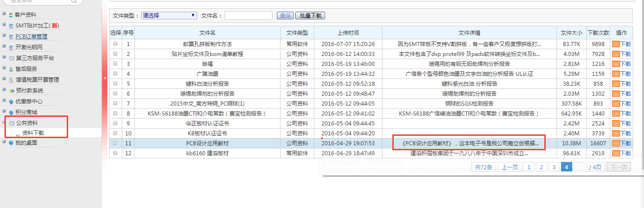The height and width of the screenshot is (208, 644).
Task: Click the download icon for kb6160 建滔板材
Action: click(x=616, y=153)
